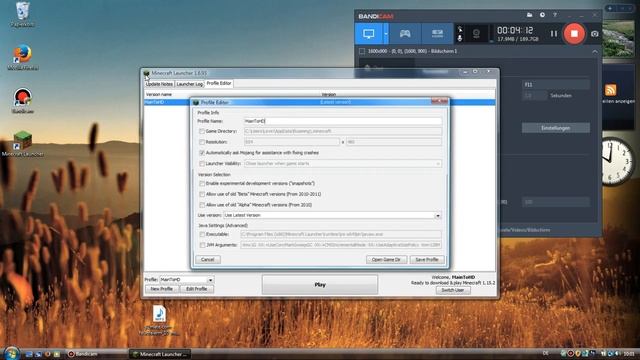Open the Mozilla Firefox desktop icon
This screenshot has height=360, width=640.
(22, 58)
